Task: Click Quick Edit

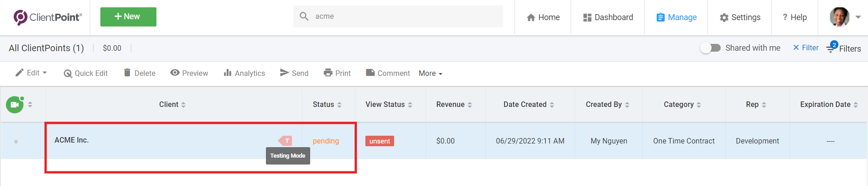Action: click(86, 73)
